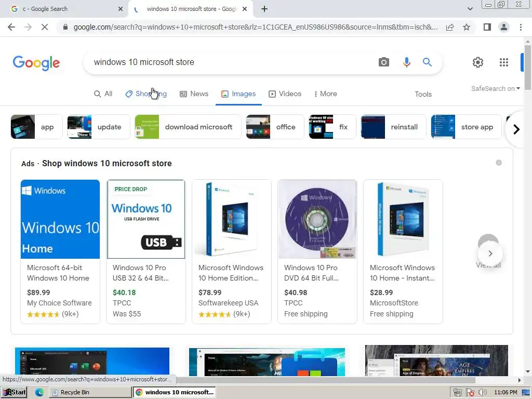The width and height of the screenshot is (532, 399).
Task: Select the 'fix' suggestion chip
Action: pyautogui.click(x=332, y=127)
